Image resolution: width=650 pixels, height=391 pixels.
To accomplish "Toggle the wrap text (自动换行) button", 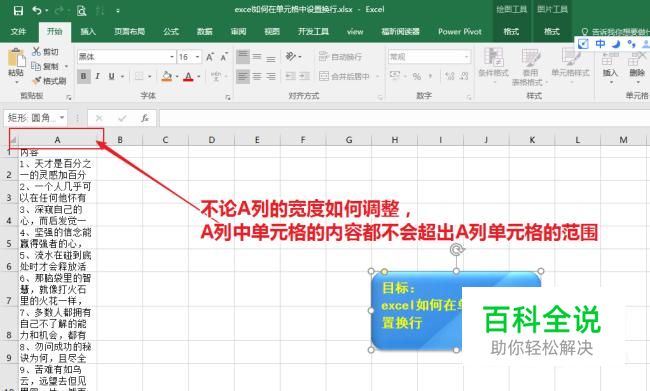I will (x=340, y=57).
